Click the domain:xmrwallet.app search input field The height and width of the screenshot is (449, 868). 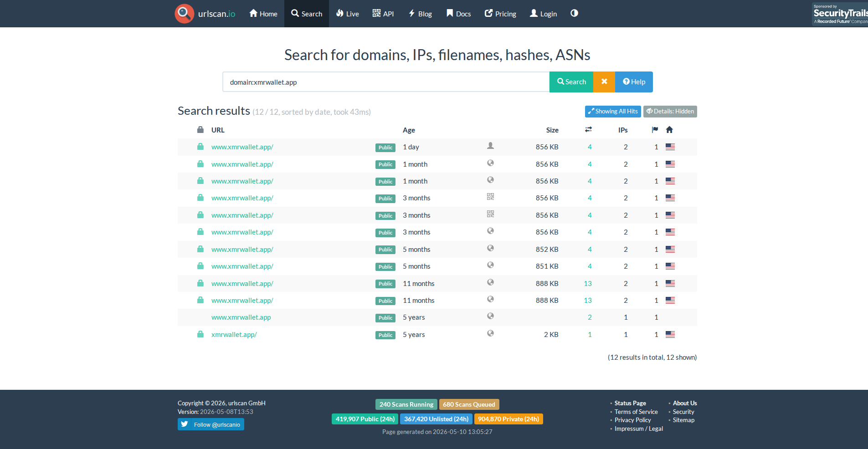(x=386, y=82)
